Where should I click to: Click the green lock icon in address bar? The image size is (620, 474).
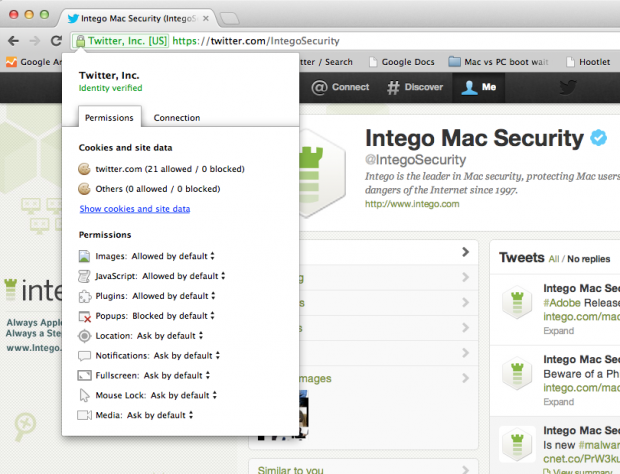[79, 41]
